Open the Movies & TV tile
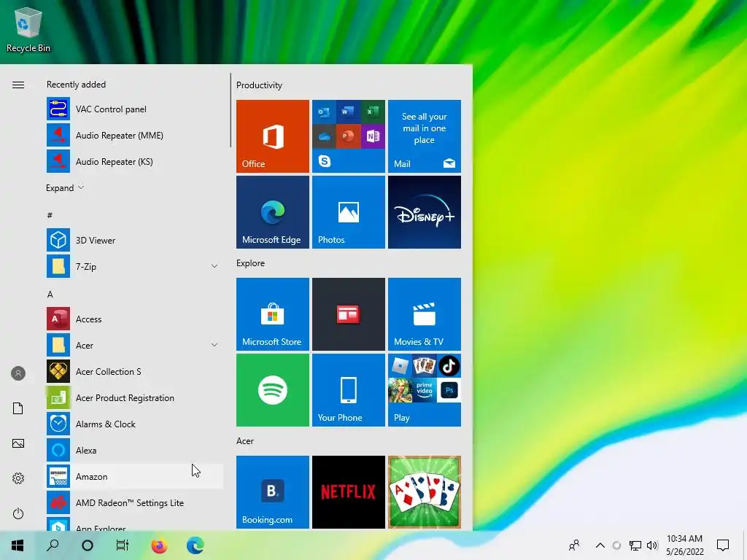747x560 pixels. (x=425, y=314)
